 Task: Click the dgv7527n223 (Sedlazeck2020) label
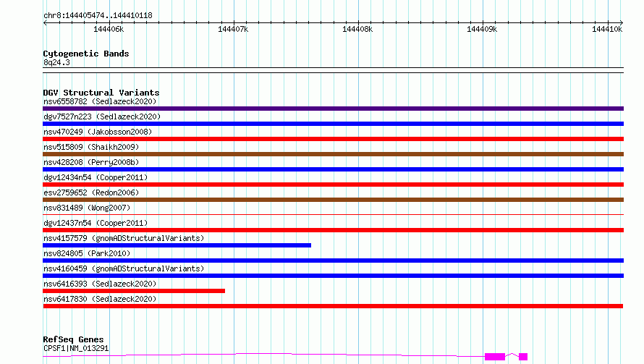click(102, 117)
